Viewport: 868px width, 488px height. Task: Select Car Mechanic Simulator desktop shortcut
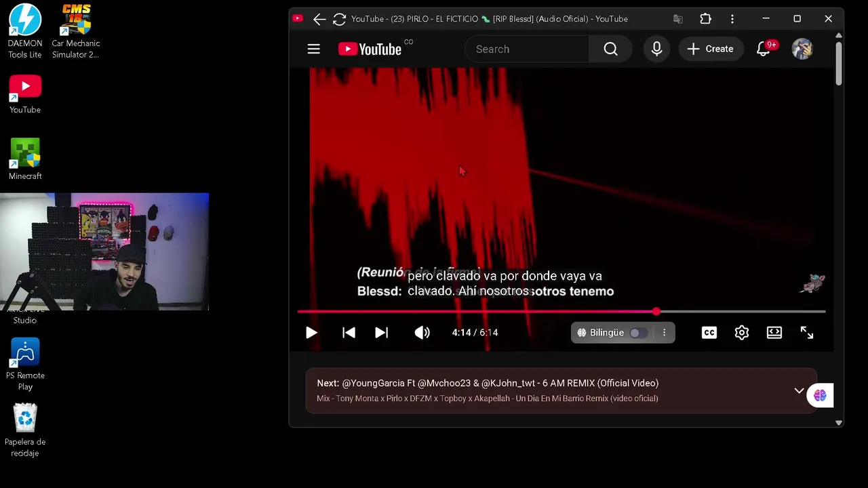75,31
